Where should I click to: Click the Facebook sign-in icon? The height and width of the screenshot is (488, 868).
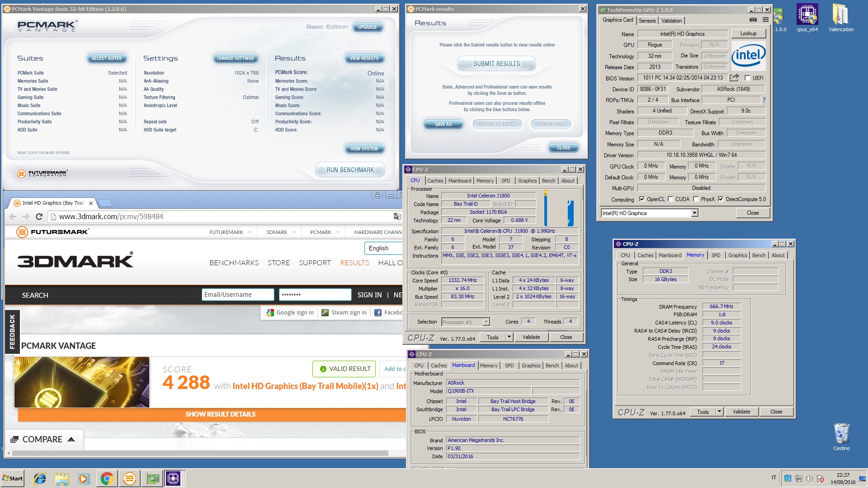point(378,313)
